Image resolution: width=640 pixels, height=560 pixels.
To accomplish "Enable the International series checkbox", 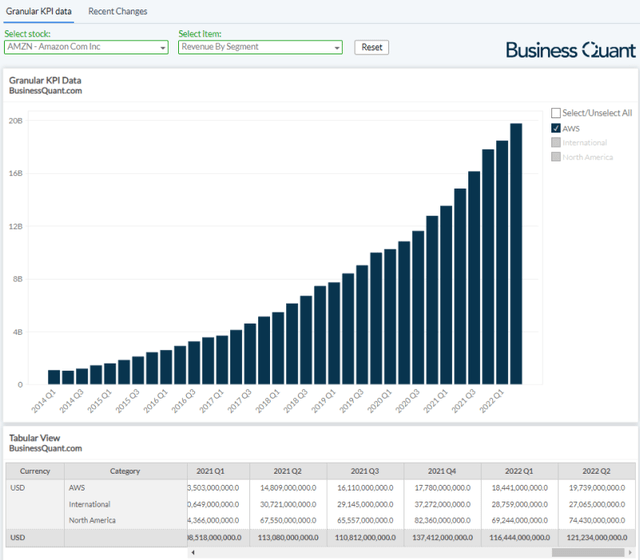I will (556, 143).
